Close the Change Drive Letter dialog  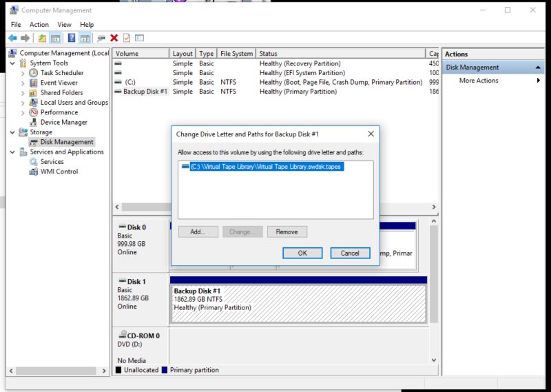pyautogui.click(x=371, y=134)
